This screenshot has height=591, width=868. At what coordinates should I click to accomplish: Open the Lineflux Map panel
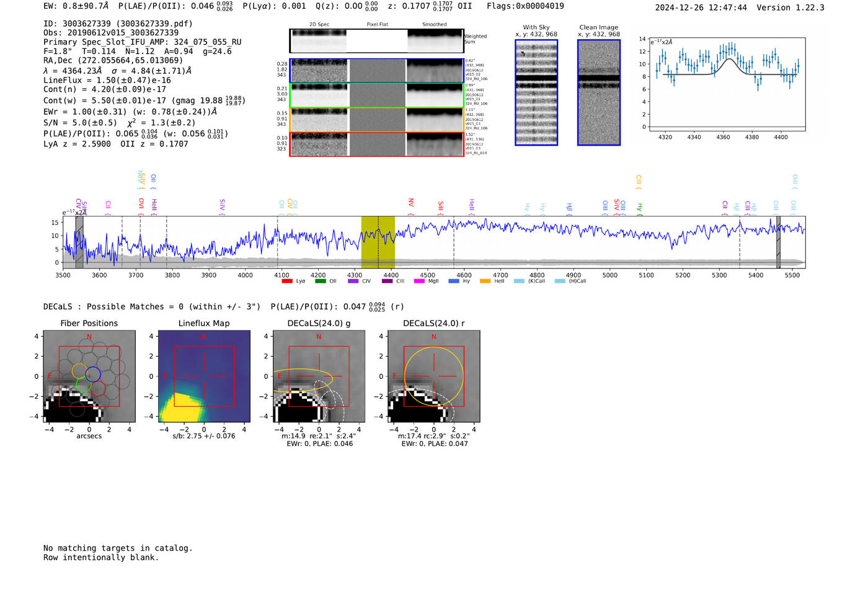pos(204,376)
